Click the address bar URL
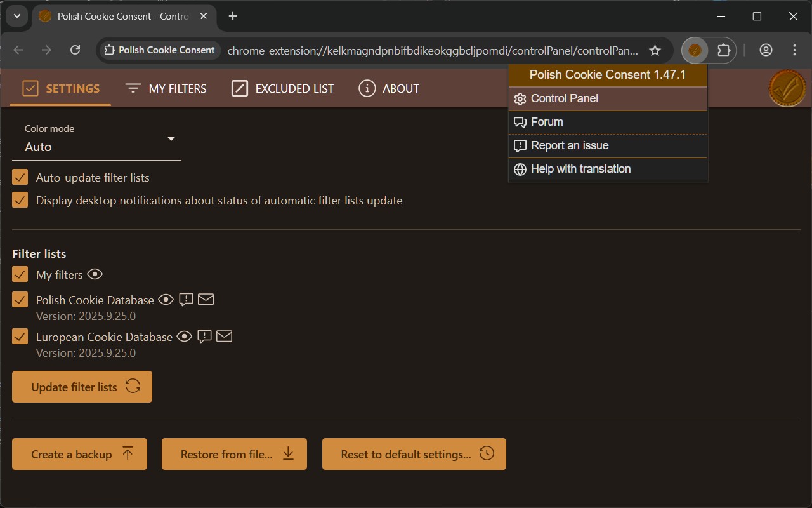 click(x=433, y=50)
